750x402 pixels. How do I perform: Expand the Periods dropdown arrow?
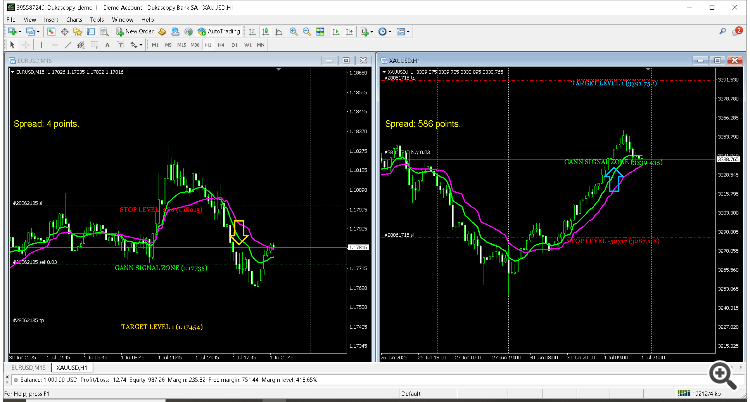click(390, 32)
